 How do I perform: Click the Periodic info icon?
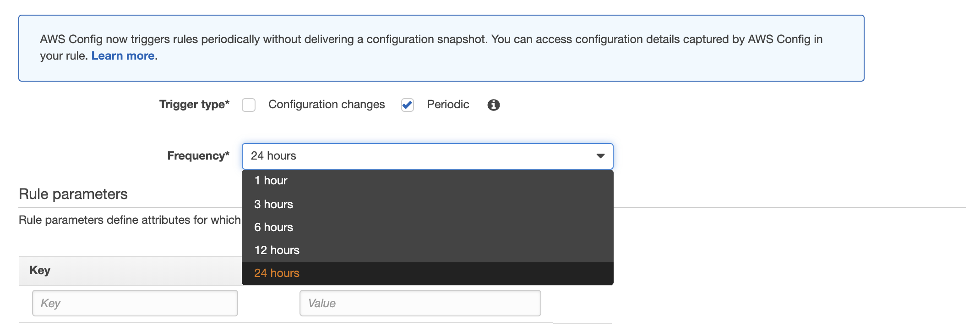pos(493,105)
